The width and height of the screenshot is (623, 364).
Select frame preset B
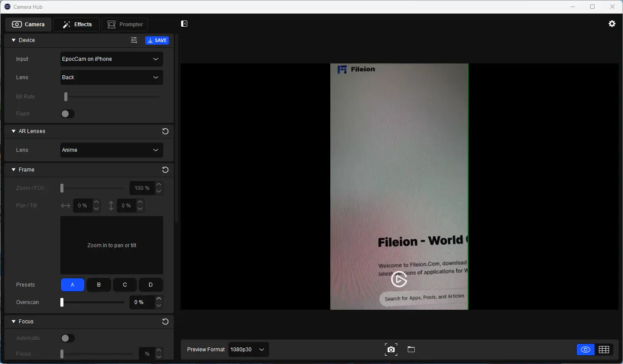click(98, 285)
